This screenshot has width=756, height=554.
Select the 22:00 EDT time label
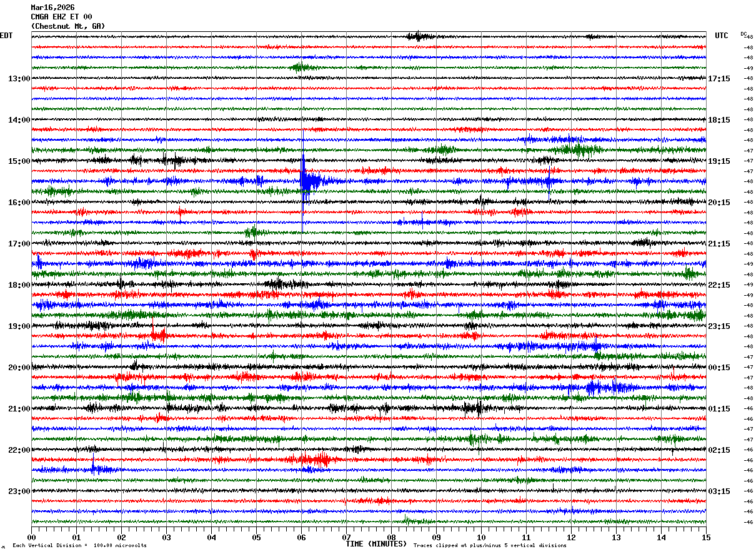tap(19, 450)
